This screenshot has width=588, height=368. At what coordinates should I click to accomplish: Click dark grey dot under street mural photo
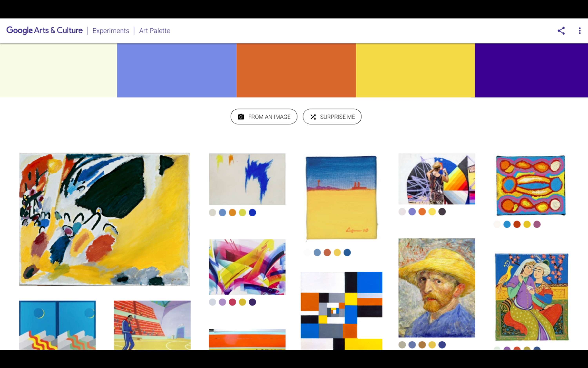(x=442, y=212)
